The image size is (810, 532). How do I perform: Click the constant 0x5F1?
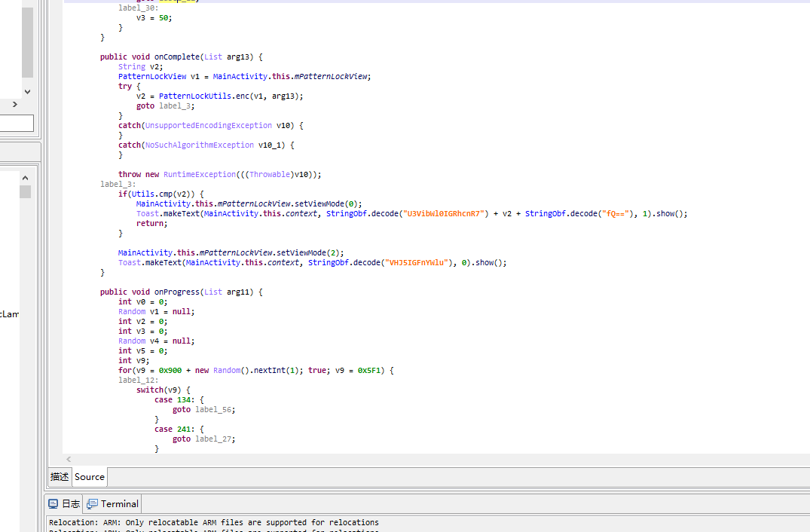tap(369, 370)
